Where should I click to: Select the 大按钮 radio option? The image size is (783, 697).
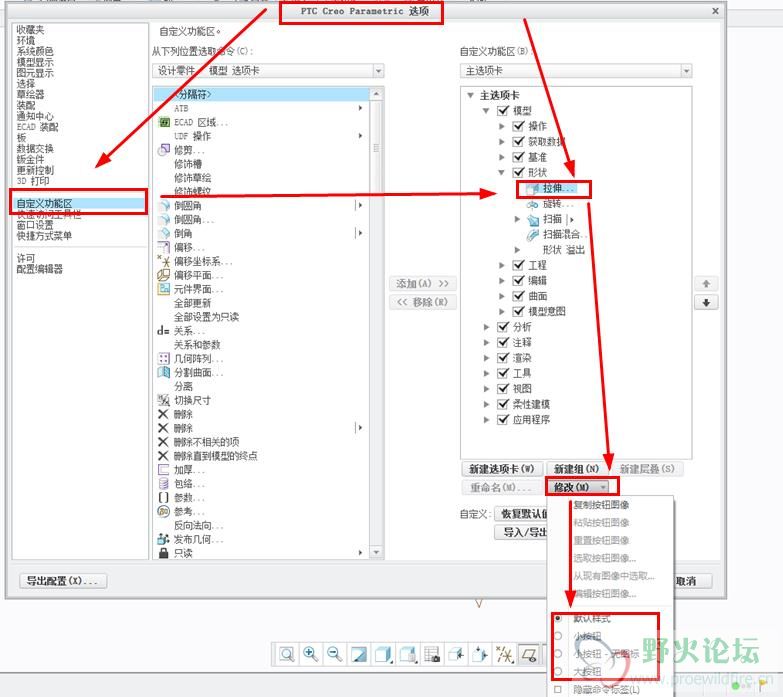pos(558,671)
